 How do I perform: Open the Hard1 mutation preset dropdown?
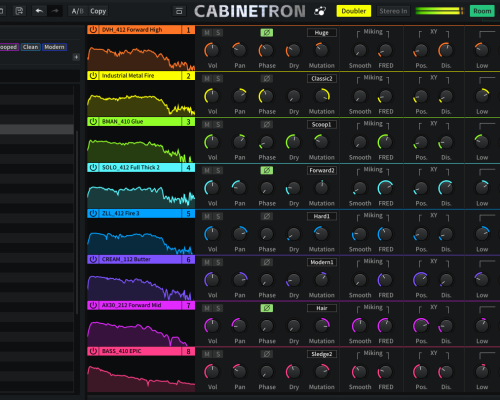(x=322, y=216)
